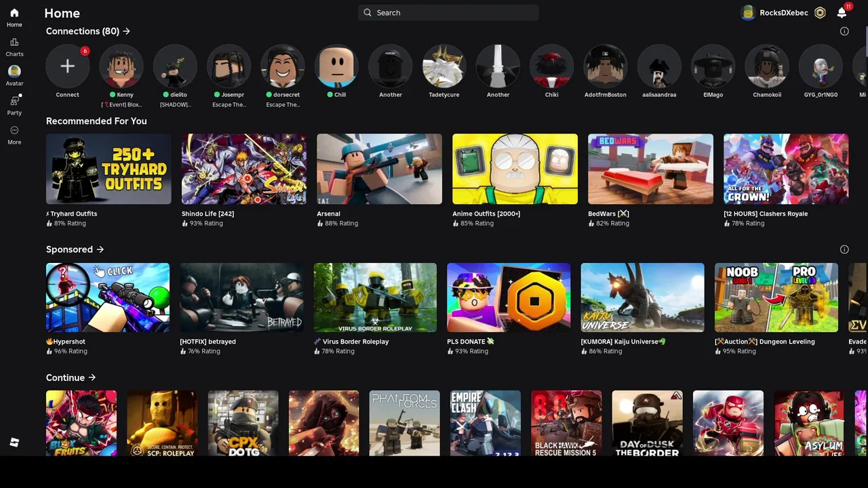Click the Home page title
This screenshot has width=868, height=488.
point(62,13)
